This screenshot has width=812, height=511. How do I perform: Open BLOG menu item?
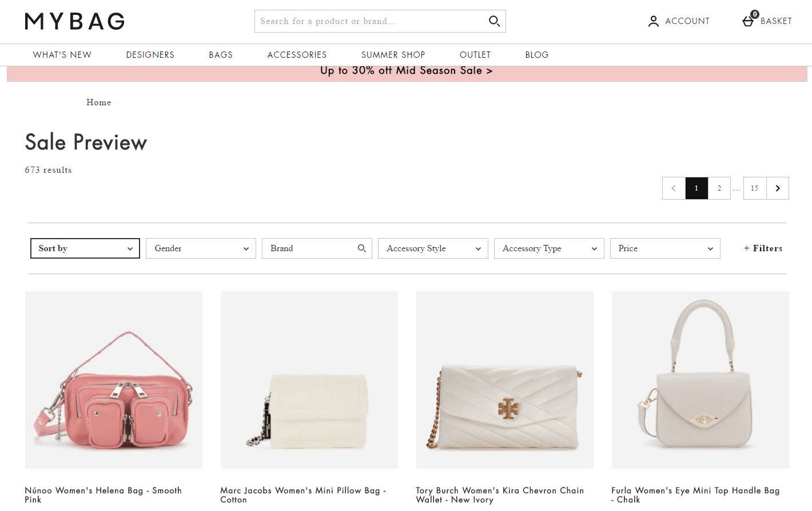coord(537,55)
